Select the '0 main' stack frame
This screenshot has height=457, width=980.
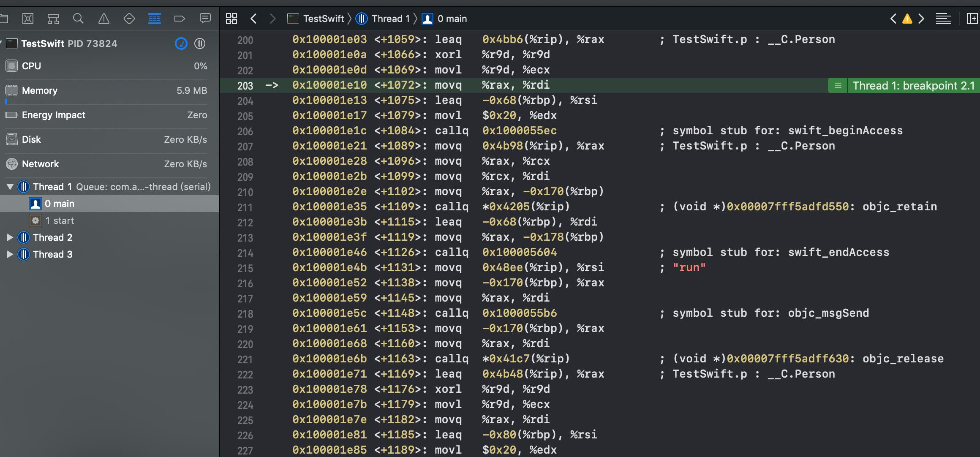click(x=109, y=204)
